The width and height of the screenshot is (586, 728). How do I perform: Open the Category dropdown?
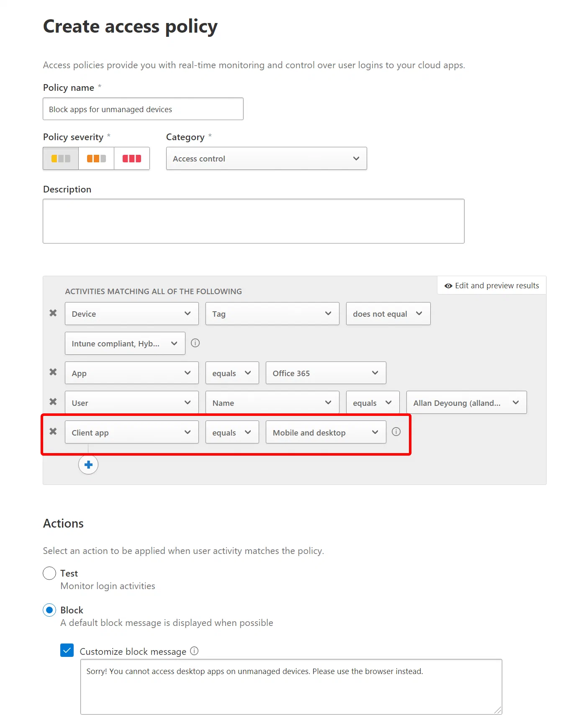coord(267,159)
